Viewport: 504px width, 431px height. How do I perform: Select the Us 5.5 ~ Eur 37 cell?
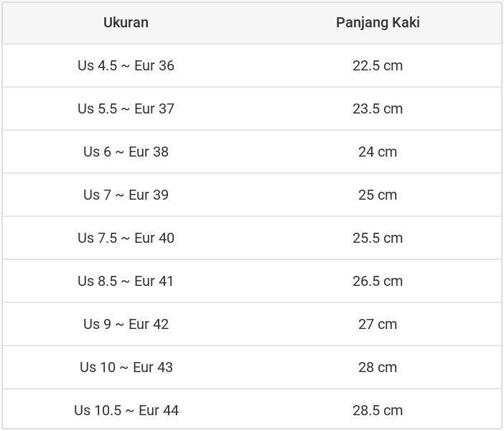coord(126,108)
